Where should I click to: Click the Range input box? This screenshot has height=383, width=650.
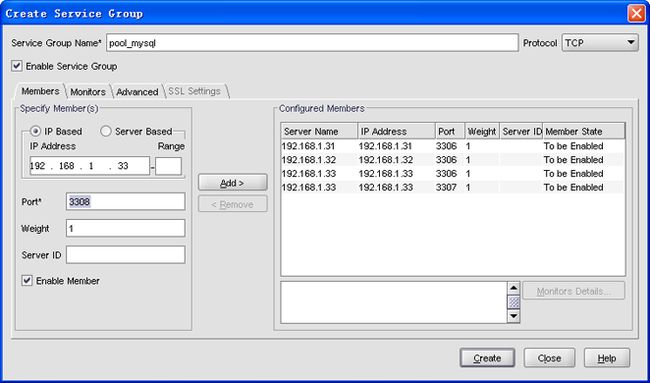(168, 166)
